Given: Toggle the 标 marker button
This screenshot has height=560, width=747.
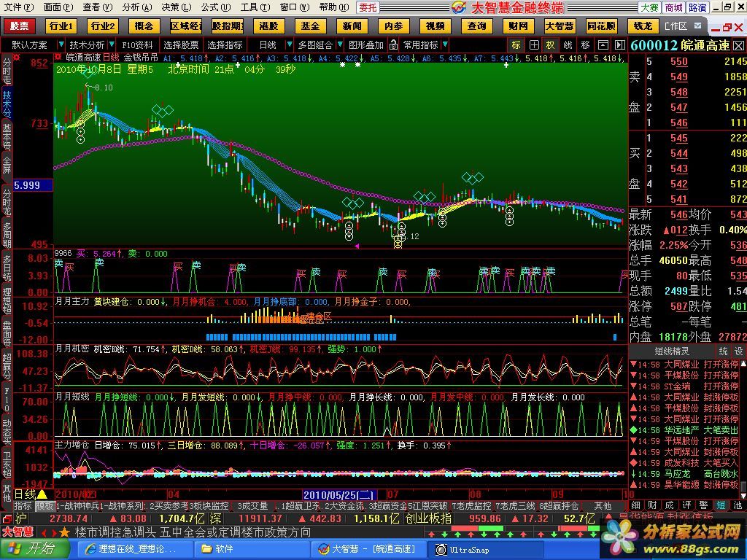Looking at the screenshot, I should coord(516,44).
